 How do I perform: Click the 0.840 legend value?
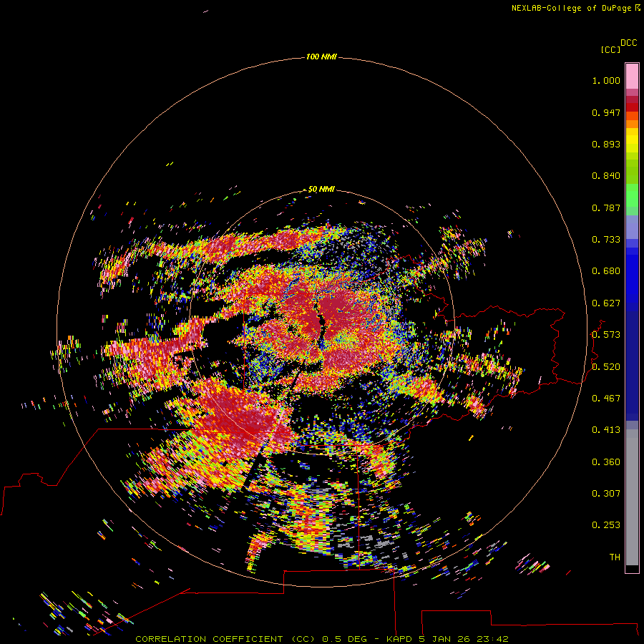(606, 176)
